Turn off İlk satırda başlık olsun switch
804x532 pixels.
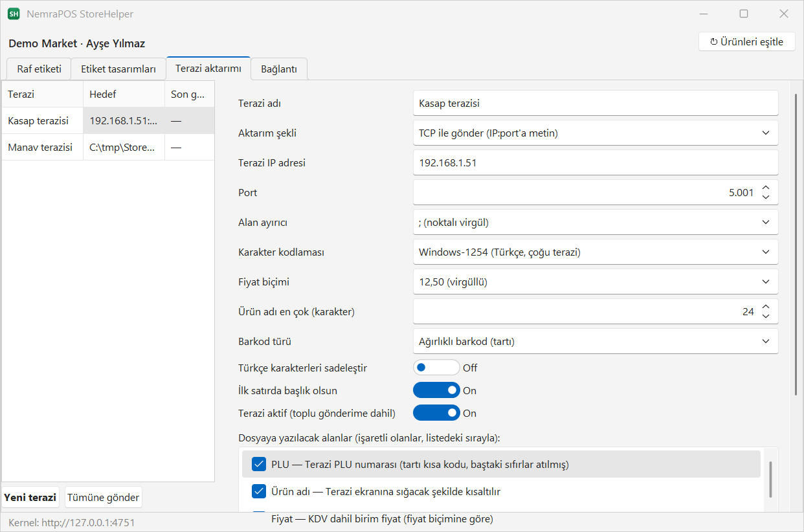[437, 390]
